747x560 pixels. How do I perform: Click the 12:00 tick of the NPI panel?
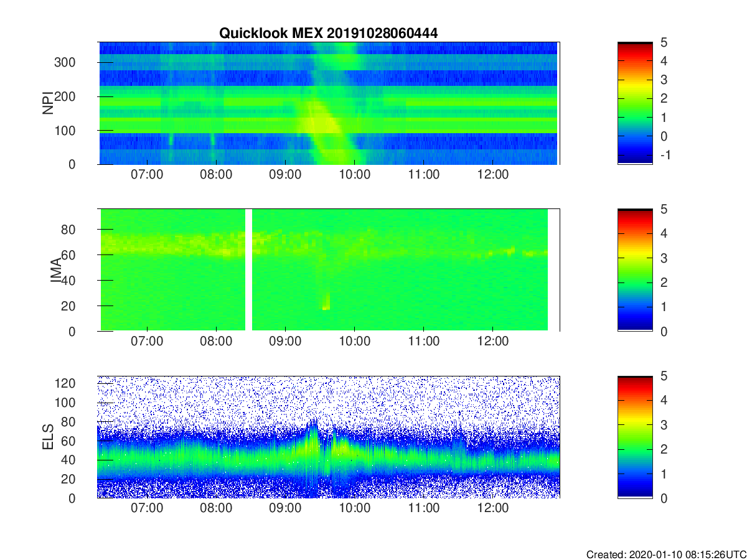(492, 175)
